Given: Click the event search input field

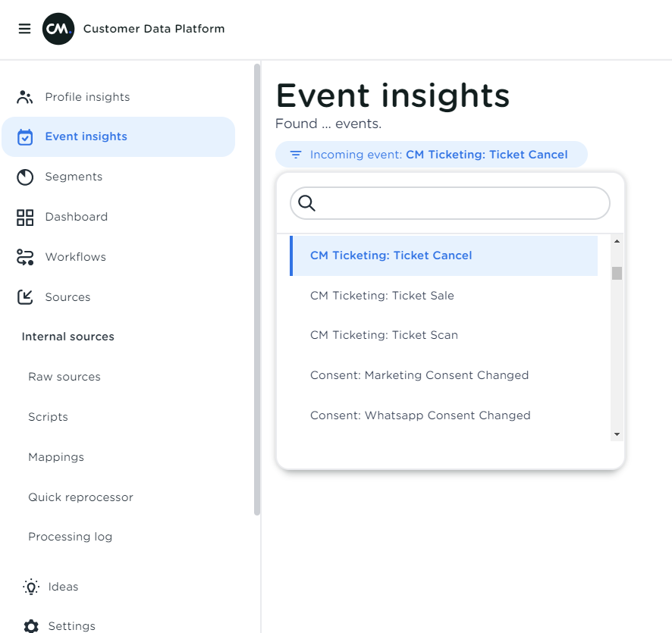Looking at the screenshot, I should 449,203.
